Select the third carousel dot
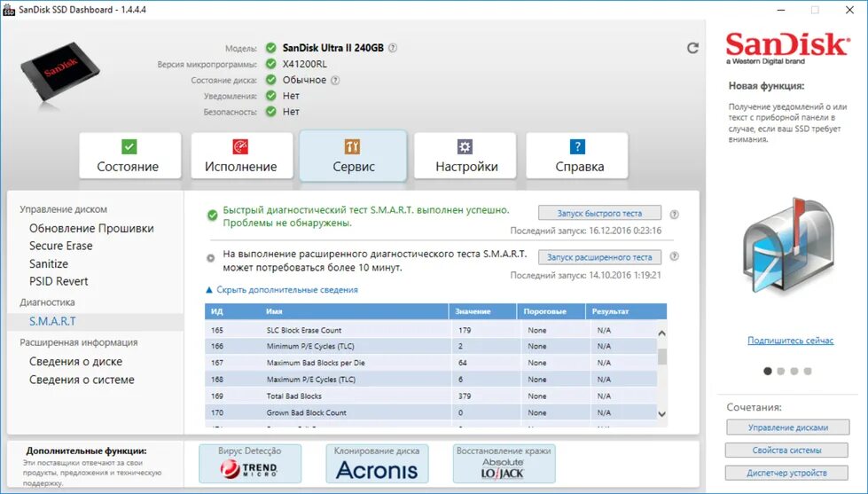 click(794, 371)
